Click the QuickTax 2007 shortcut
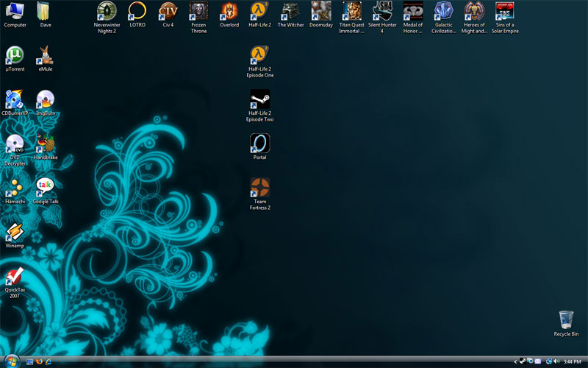Image resolution: width=588 pixels, height=368 pixels. click(15, 276)
